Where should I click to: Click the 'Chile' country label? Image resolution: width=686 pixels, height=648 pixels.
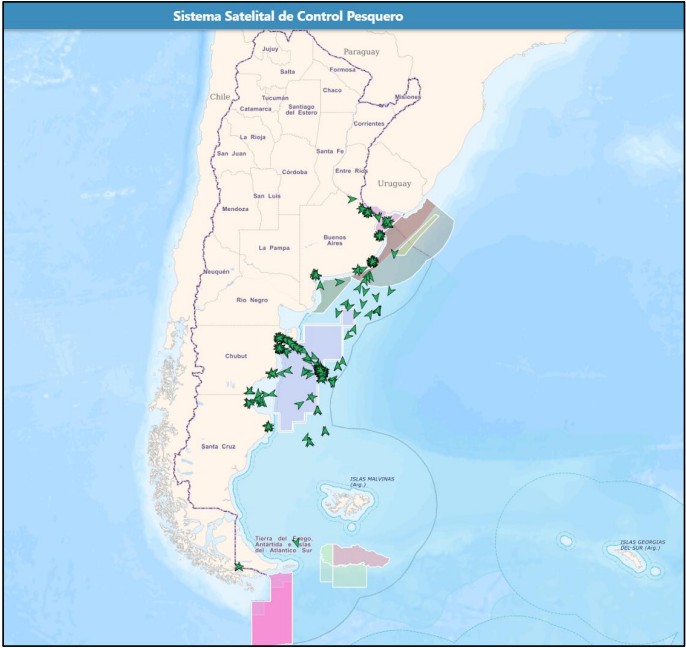[220, 97]
